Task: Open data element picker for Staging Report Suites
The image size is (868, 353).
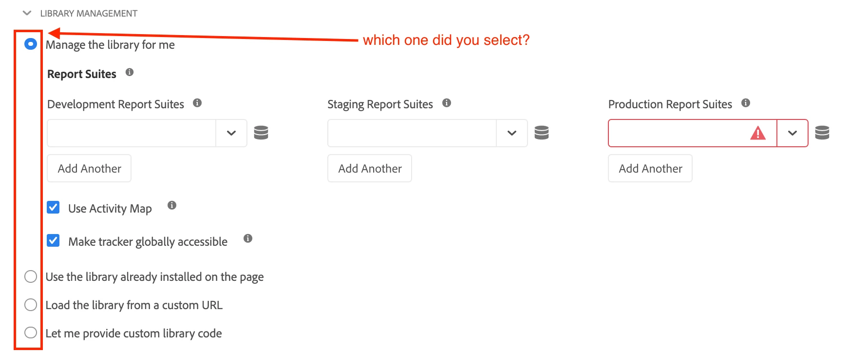Action: click(x=542, y=133)
